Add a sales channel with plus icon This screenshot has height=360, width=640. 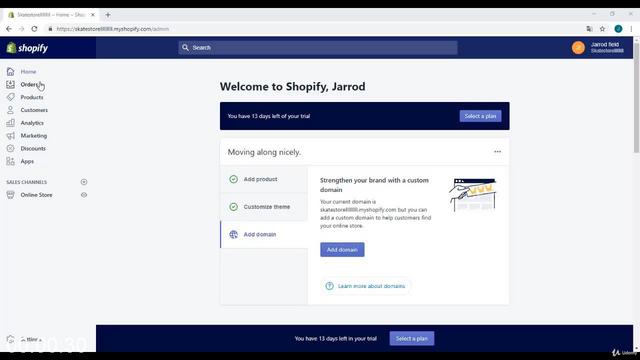pyautogui.click(x=84, y=182)
